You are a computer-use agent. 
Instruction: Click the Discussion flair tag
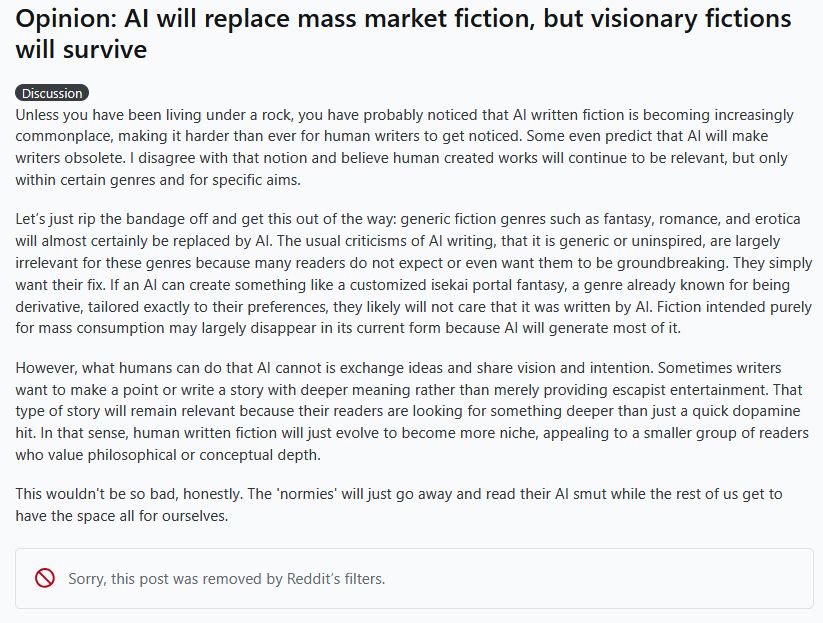[52, 93]
